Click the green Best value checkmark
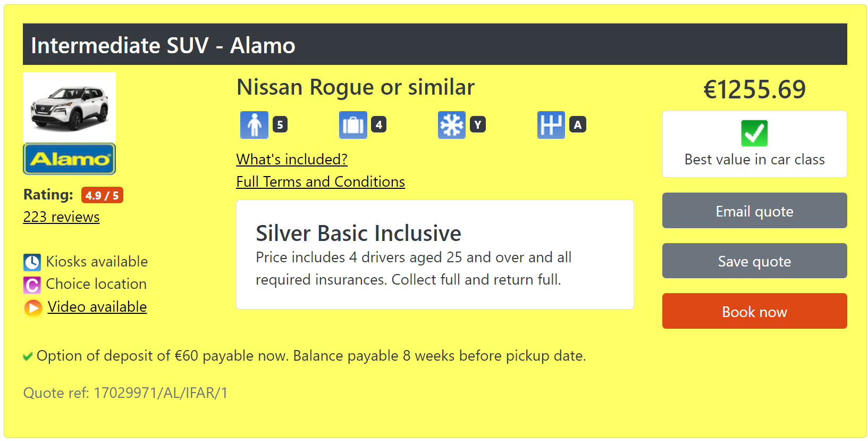 [754, 133]
